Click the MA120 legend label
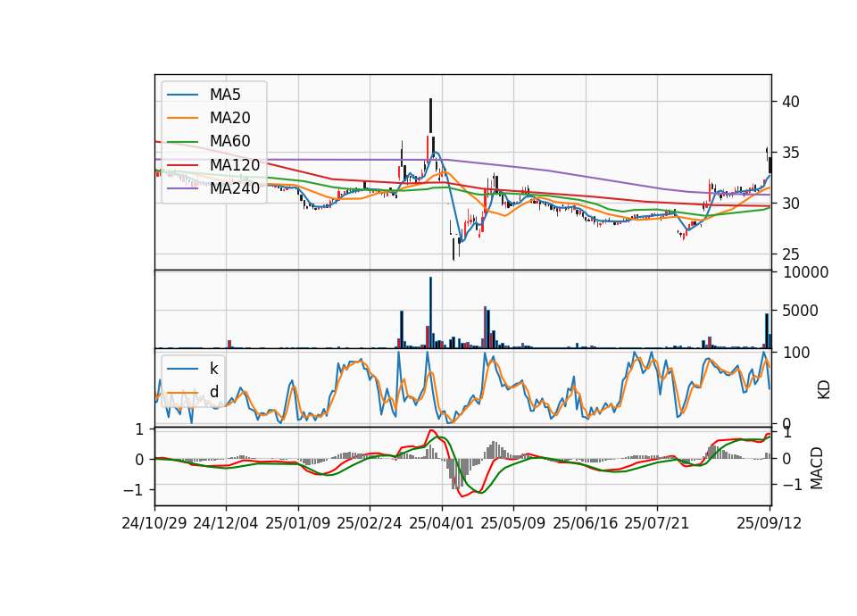Screen dimensions: 857x616 (235, 164)
